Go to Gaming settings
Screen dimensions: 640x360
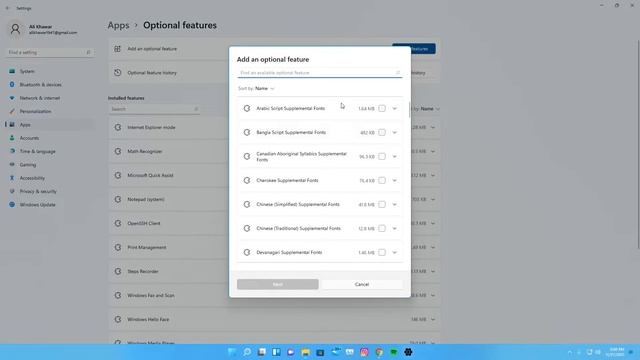(x=49, y=165)
